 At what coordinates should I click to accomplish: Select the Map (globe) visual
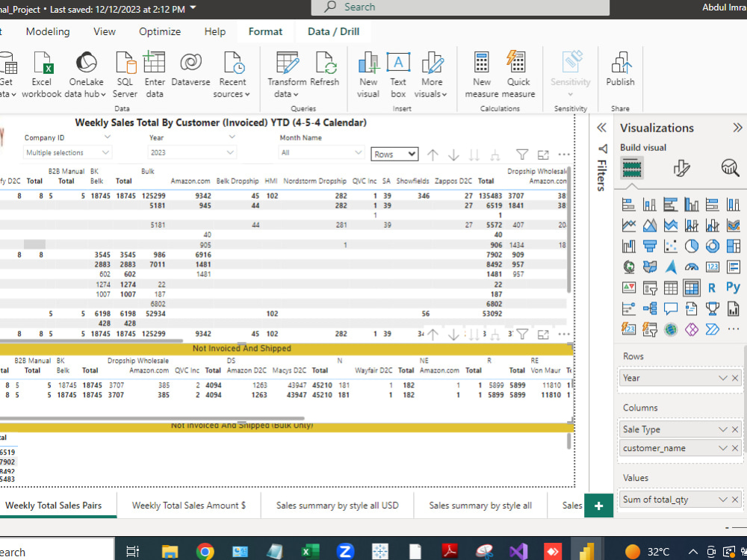pyautogui.click(x=629, y=267)
